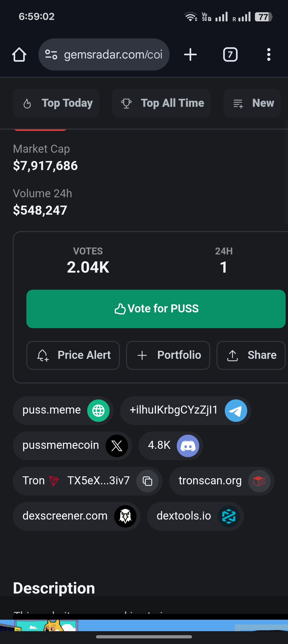
Task: Open dextools.io link
Action: 195,516
